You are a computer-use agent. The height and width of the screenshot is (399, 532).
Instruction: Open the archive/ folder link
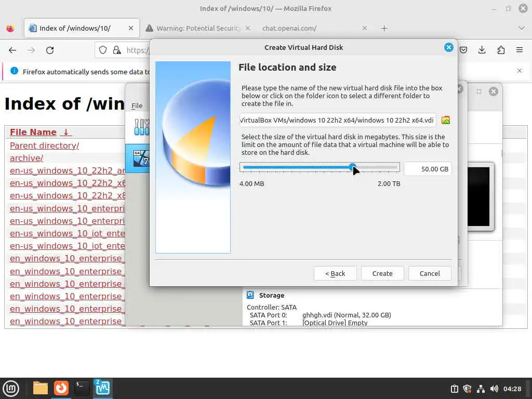[x=26, y=158]
